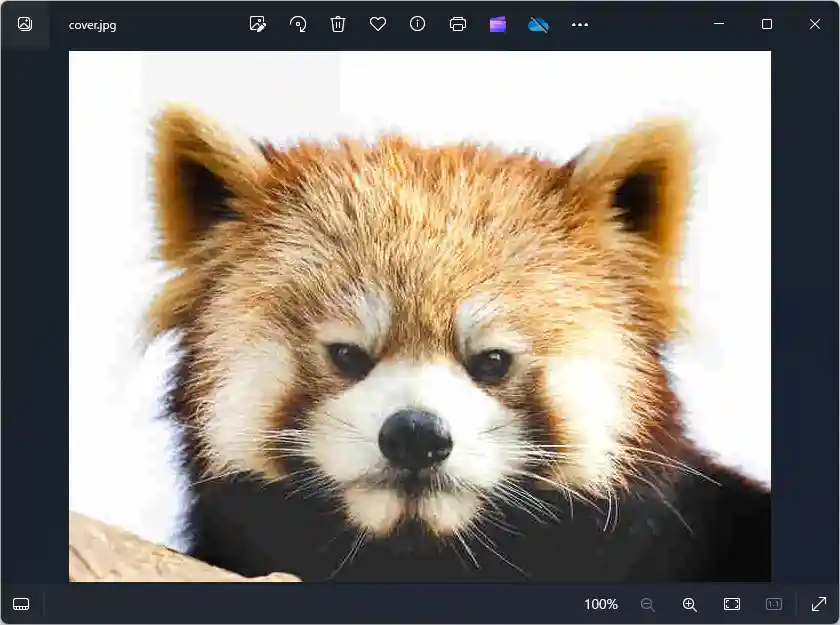840x625 pixels.
Task: Click the OneDrive cloud icon
Action: (x=539, y=24)
